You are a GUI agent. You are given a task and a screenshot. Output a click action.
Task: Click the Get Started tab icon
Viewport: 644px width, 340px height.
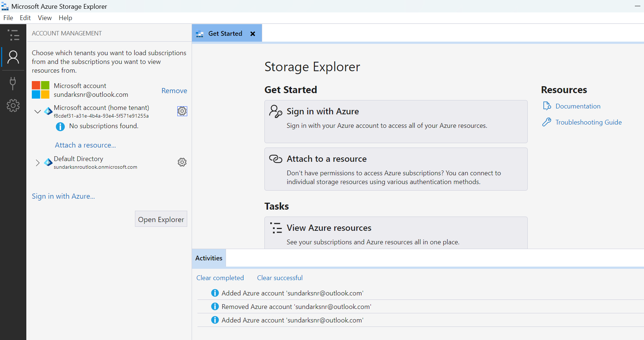coord(200,34)
